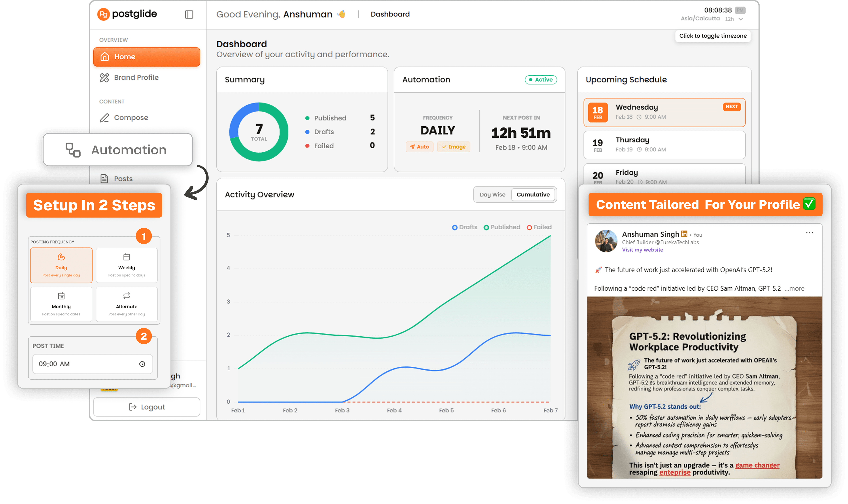Click the GPT-5.2 post image
Viewport: 848px width, 504px height.
click(704, 388)
